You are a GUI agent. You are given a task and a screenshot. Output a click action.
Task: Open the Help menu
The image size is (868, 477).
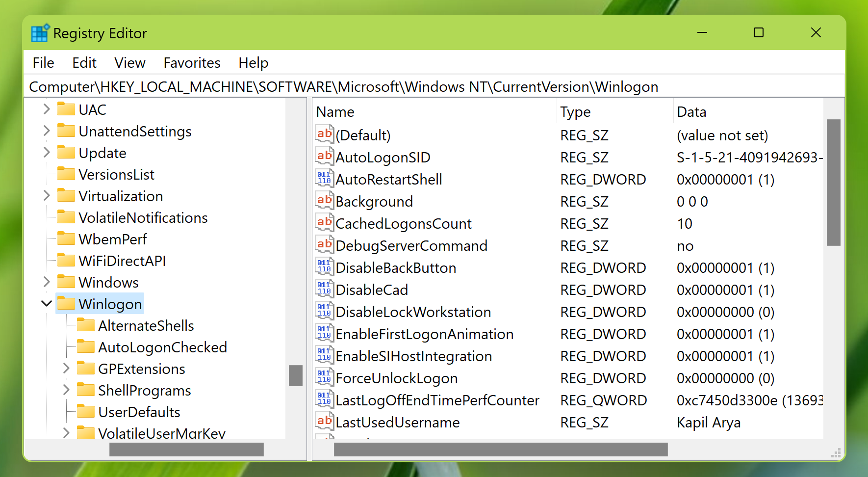tap(254, 63)
